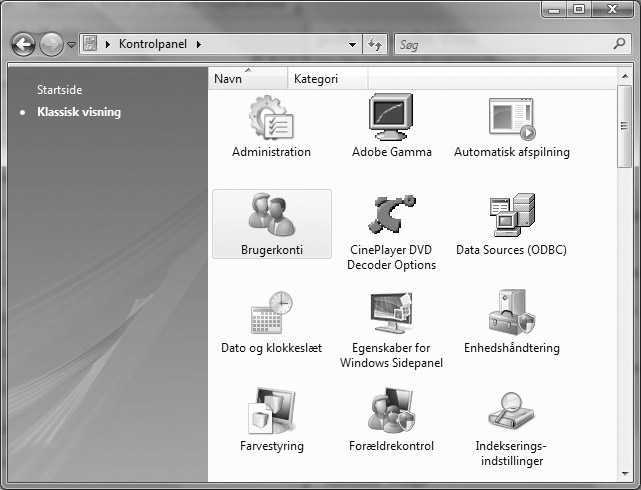Click the scrollbar up arrow
This screenshot has height=490, width=641.
click(625, 76)
